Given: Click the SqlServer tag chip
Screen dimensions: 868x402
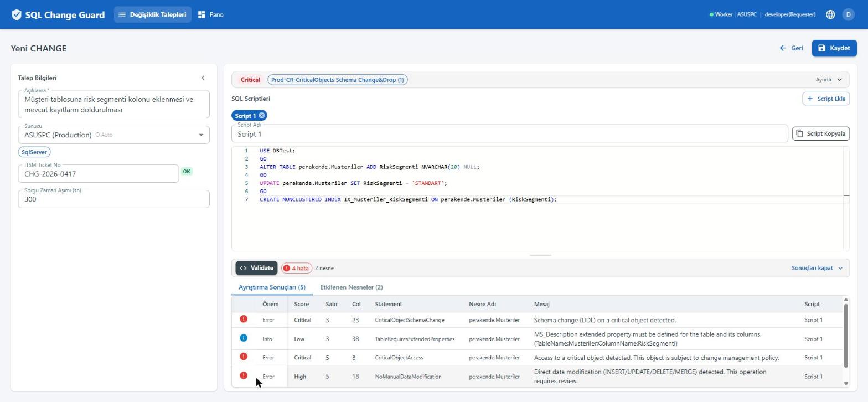Looking at the screenshot, I should point(34,152).
